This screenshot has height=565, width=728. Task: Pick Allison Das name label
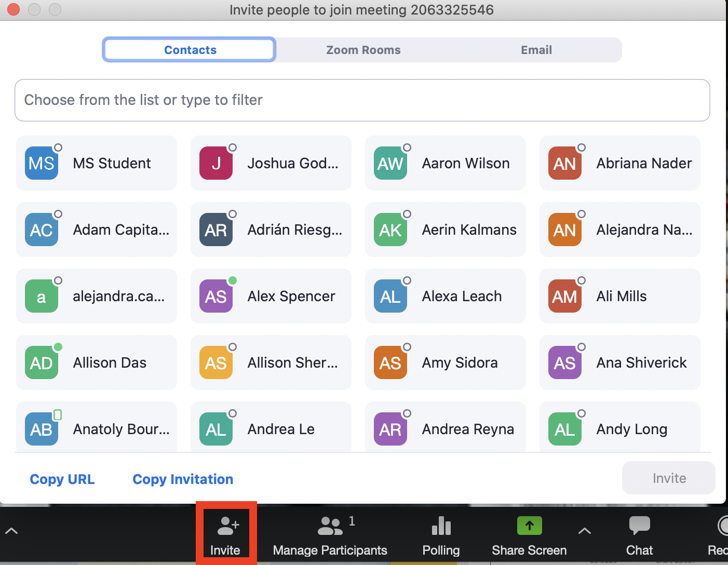[x=110, y=362]
